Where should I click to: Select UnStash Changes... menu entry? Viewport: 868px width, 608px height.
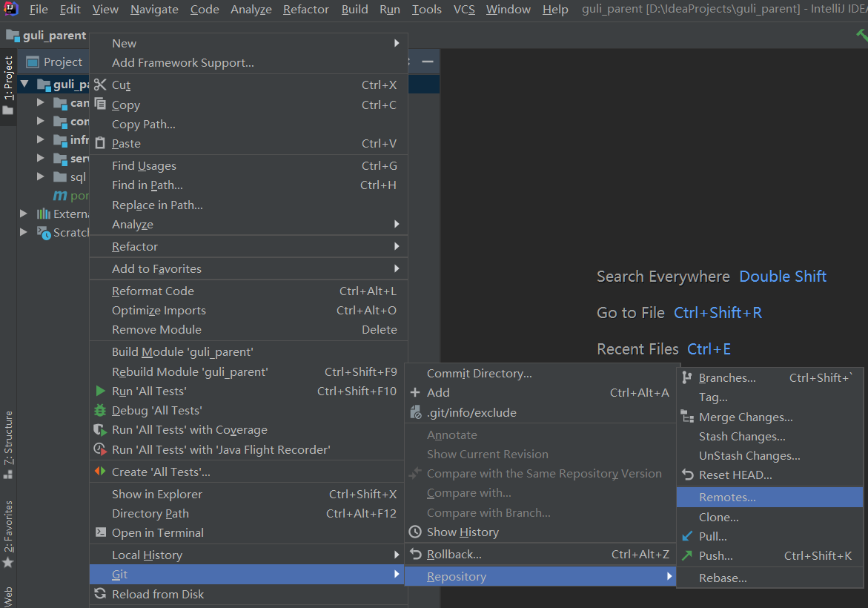click(x=769, y=456)
